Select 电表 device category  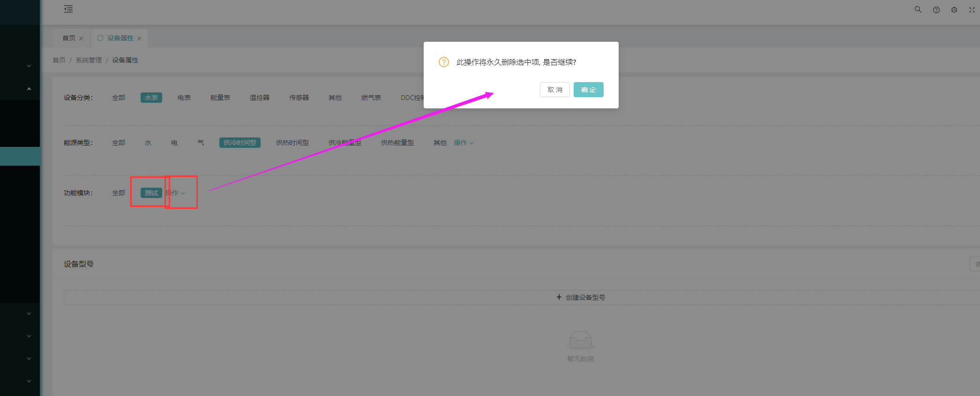(184, 98)
